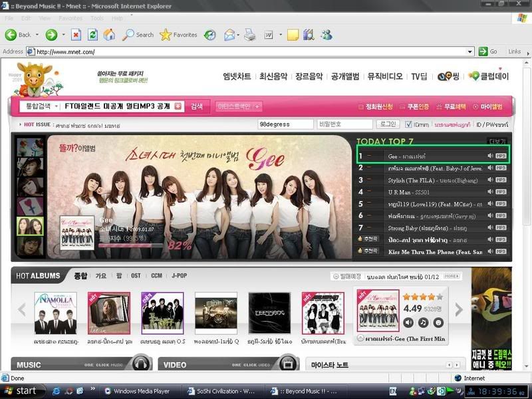Click speaker button under 4.49 rating
532x399 pixels.
tap(408, 323)
